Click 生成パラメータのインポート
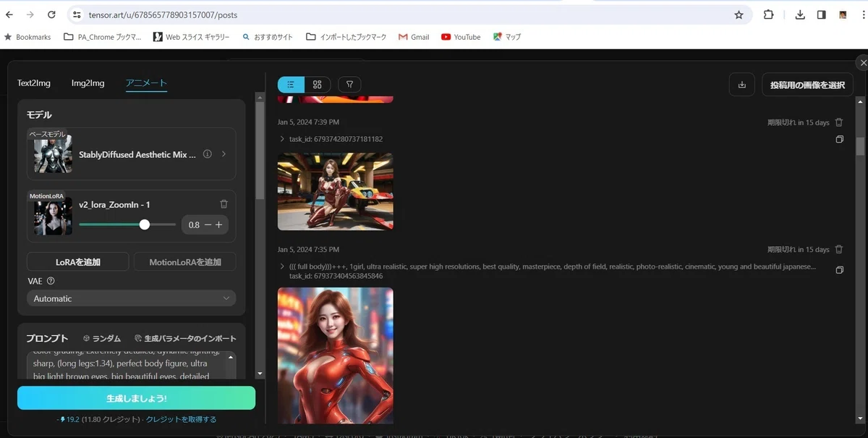 click(x=185, y=338)
